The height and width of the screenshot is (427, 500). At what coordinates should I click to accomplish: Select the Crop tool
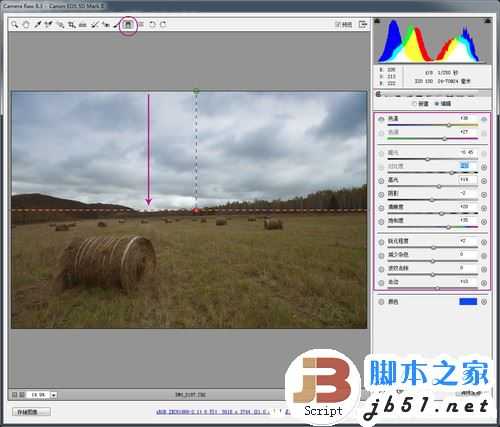(x=72, y=25)
